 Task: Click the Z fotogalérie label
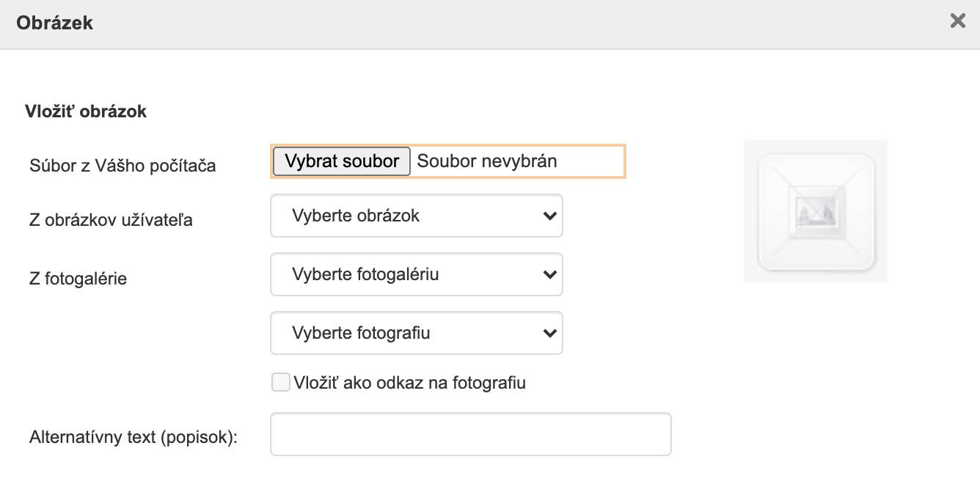tap(78, 279)
